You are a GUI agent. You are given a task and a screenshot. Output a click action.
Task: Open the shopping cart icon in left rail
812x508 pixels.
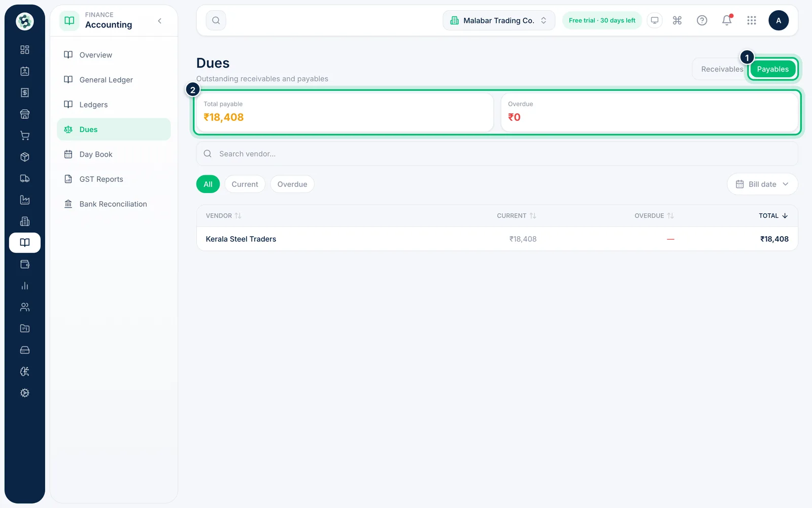pyautogui.click(x=24, y=136)
